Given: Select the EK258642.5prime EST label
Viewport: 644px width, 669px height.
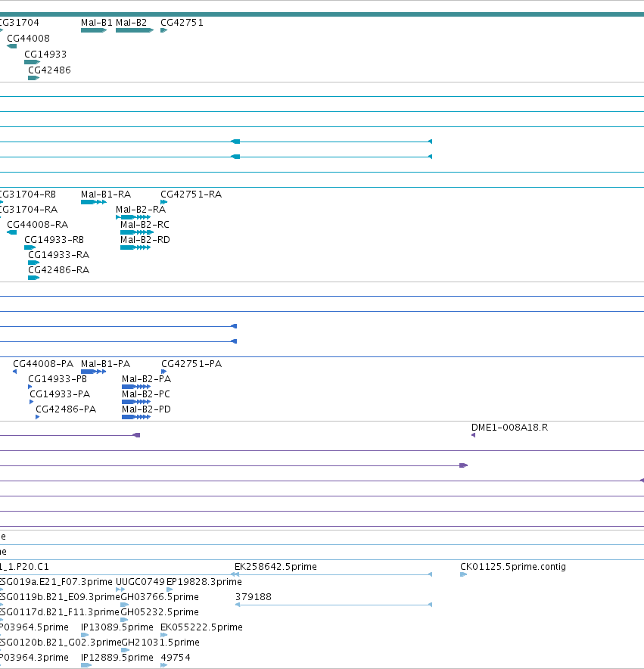Looking at the screenshot, I should pyautogui.click(x=275, y=567).
